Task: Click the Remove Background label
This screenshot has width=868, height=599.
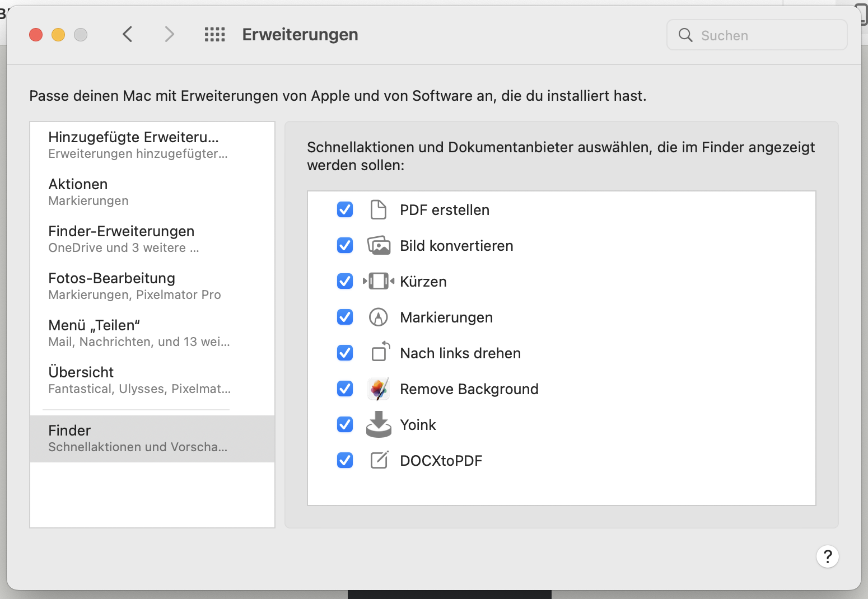Action: click(x=469, y=389)
